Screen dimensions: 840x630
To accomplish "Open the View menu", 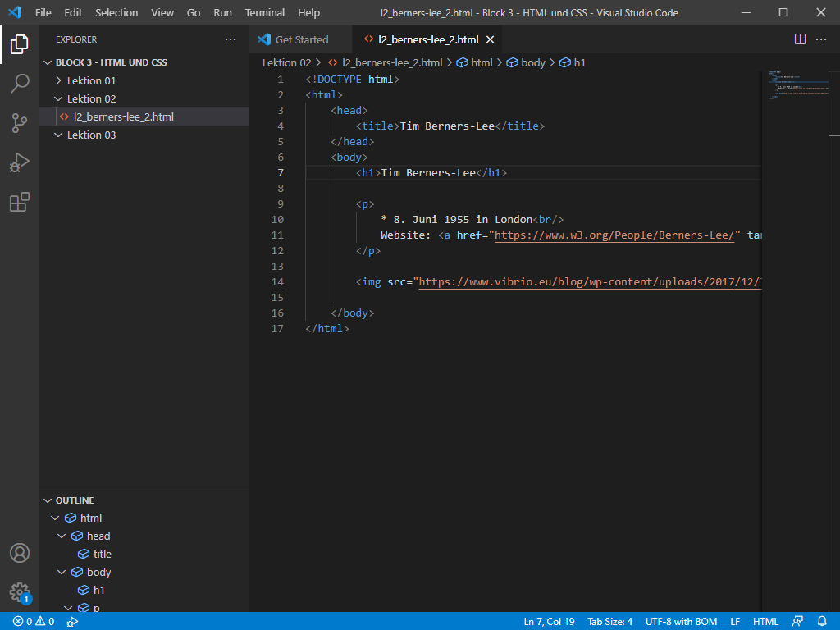I will [162, 12].
